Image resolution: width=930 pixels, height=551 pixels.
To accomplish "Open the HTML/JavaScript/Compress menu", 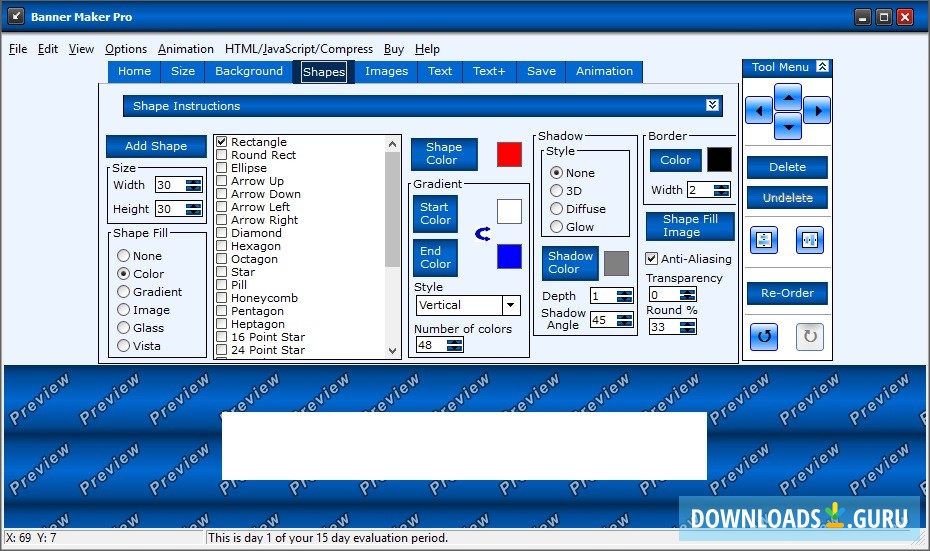I will point(299,49).
